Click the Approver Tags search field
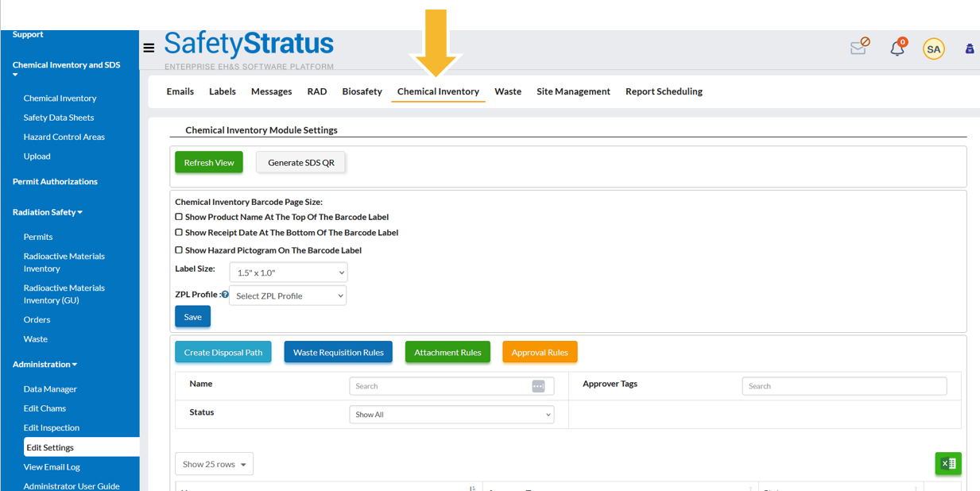The height and width of the screenshot is (491, 980). [x=844, y=386]
